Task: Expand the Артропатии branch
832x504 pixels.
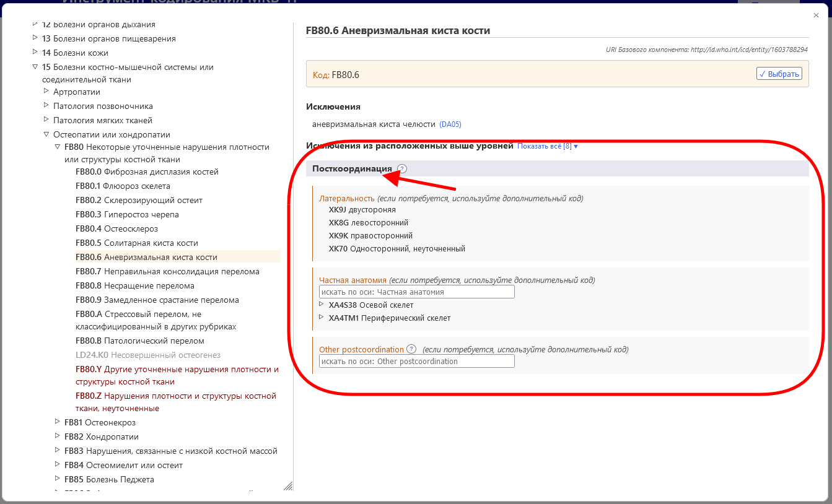Action: pos(46,91)
